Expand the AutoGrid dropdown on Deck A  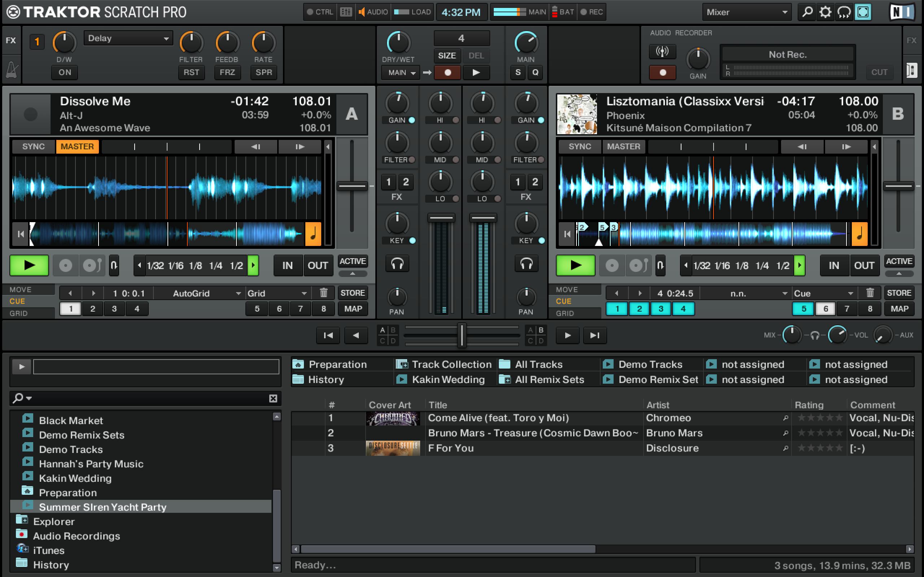click(237, 292)
